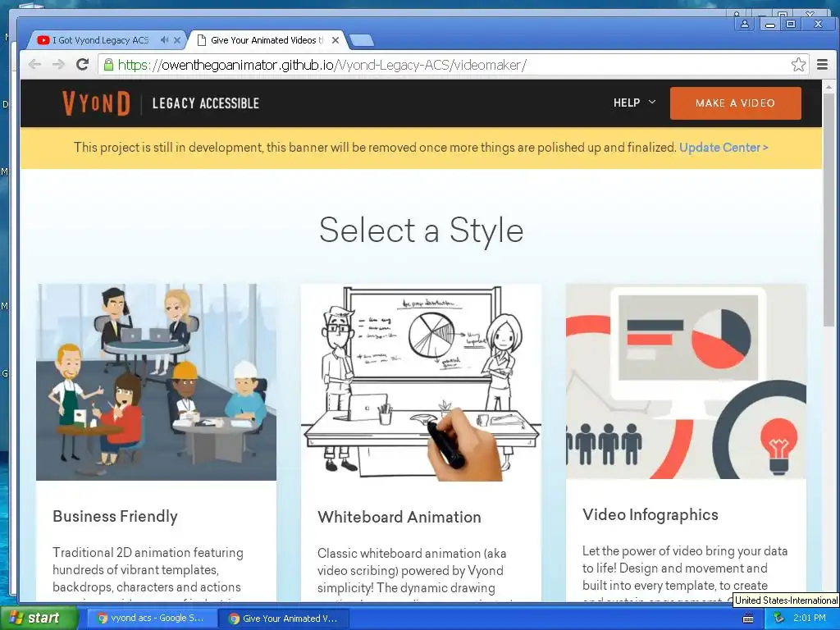Mute the YouTube tab via speaker icon
This screenshot has width=840, height=630.
pos(164,40)
